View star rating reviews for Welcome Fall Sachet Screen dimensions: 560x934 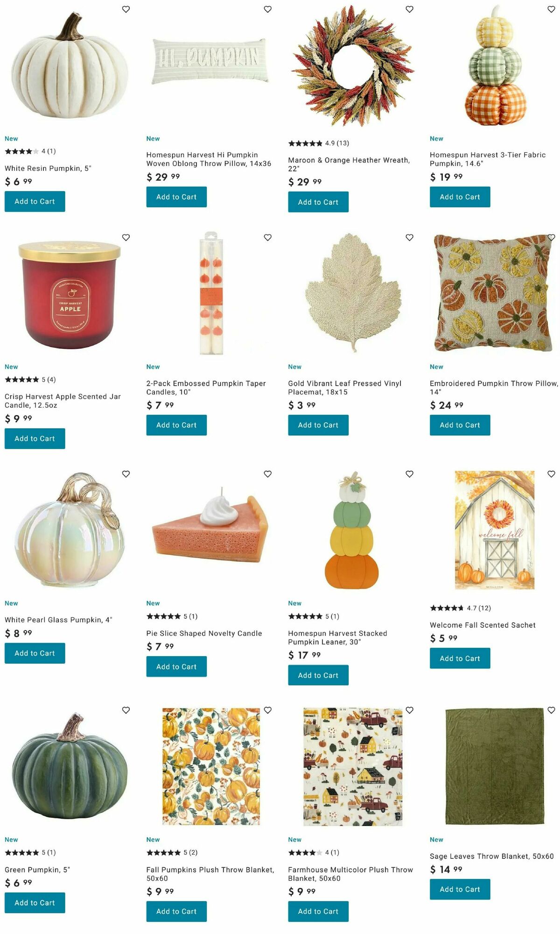tap(460, 608)
